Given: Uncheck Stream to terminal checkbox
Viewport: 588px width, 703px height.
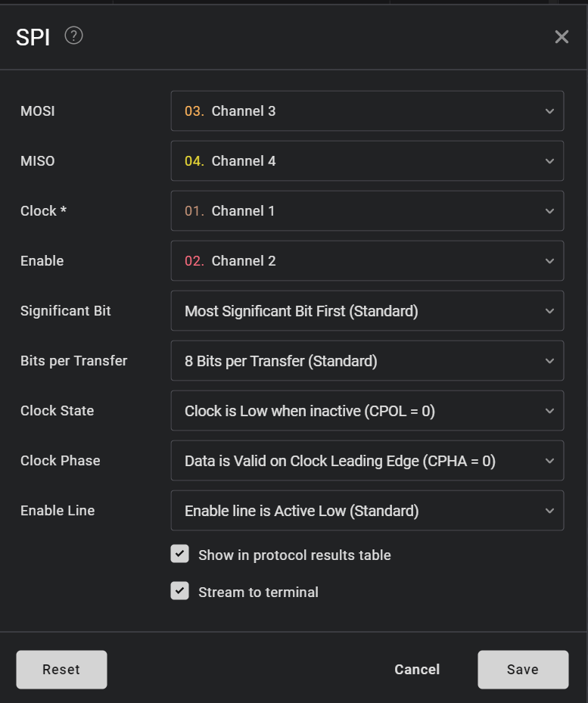Looking at the screenshot, I should coord(180,591).
